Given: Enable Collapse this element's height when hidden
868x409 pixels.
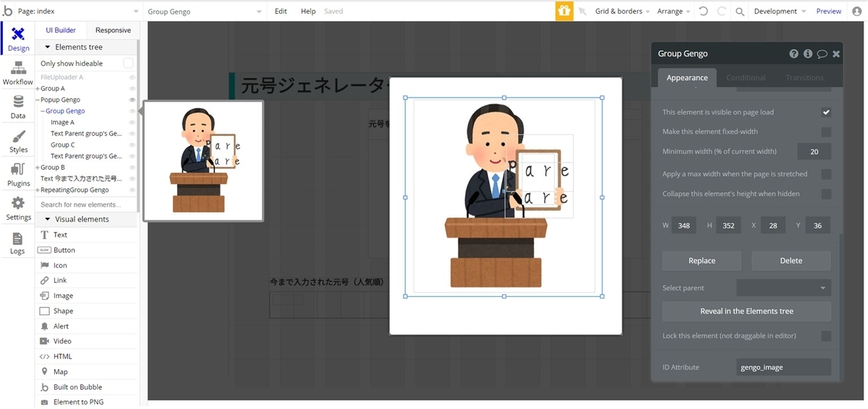Looking at the screenshot, I should [826, 194].
